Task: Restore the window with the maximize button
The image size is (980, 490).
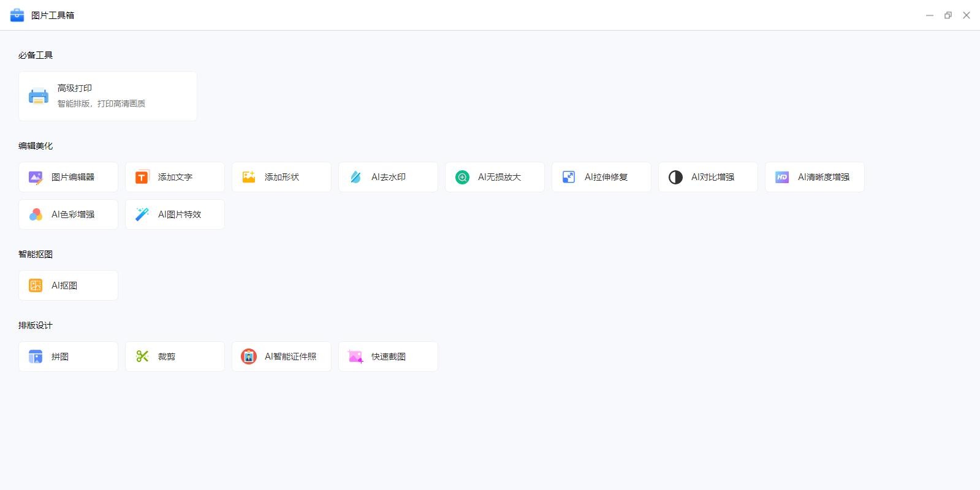Action: [948, 15]
